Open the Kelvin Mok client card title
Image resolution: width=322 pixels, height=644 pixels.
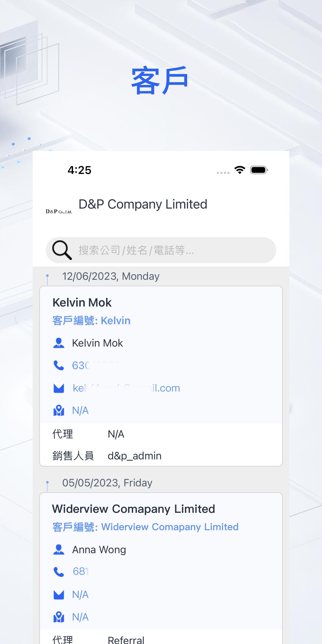[82, 303]
